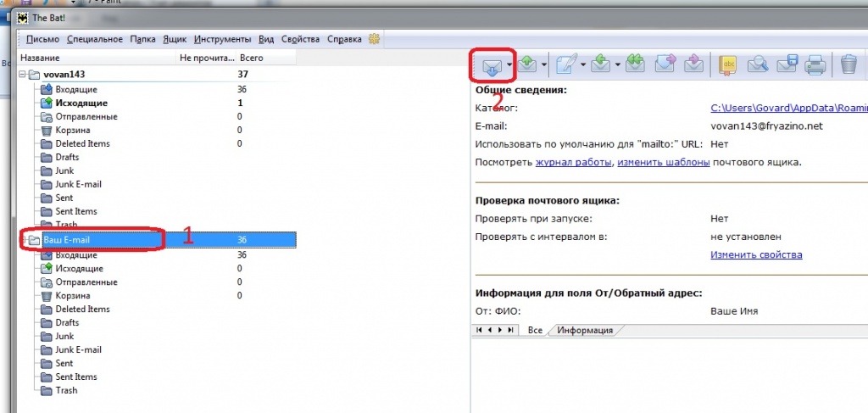Click the search messages magnifier icon
This screenshot has height=413, width=868.
tap(758, 65)
